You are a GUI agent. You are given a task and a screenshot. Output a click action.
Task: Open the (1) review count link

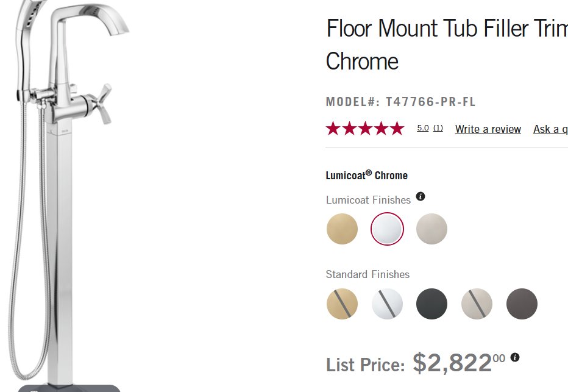(438, 128)
